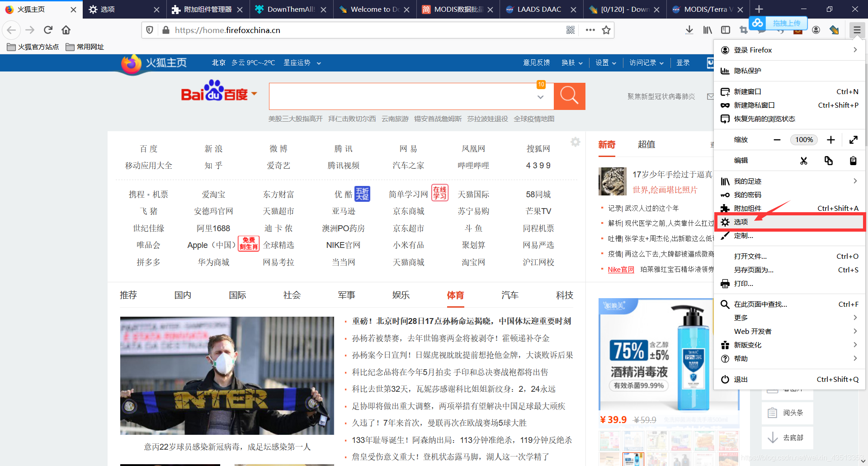Close the DownThemAll! tab
This screenshot has width=868, height=466.
323,10
